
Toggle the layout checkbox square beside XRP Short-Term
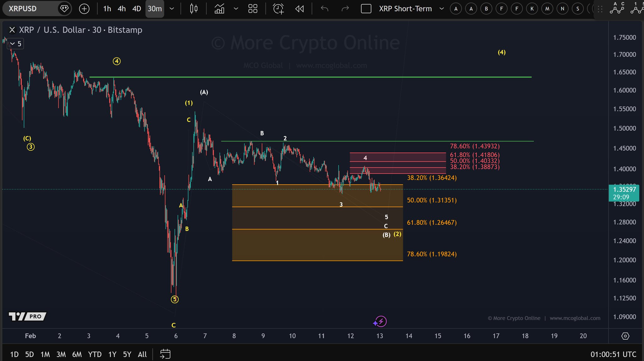[x=366, y=9]
